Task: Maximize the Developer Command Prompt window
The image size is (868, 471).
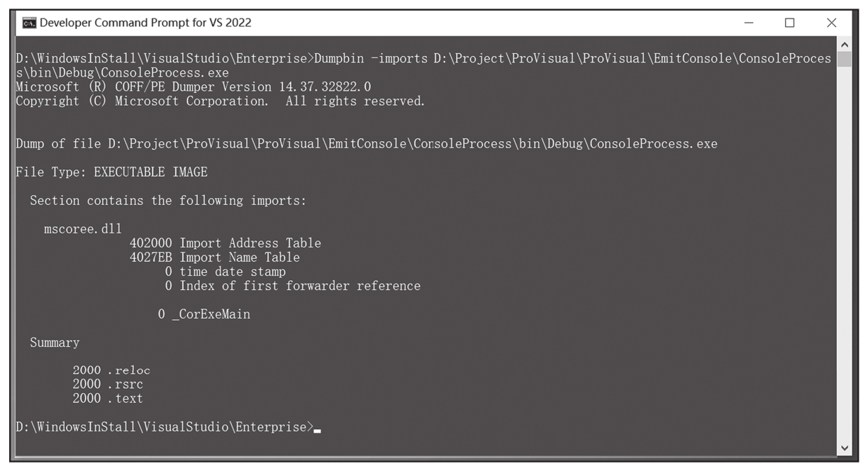Action: click(x=790, y=23)
